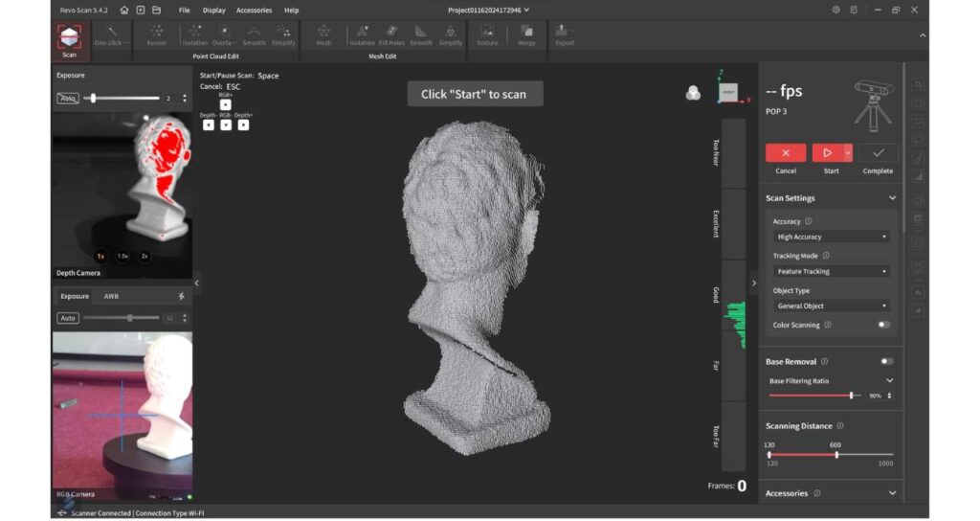Click the view orientation cube
This screenshot has width=980, height=521.
(728, 92)
